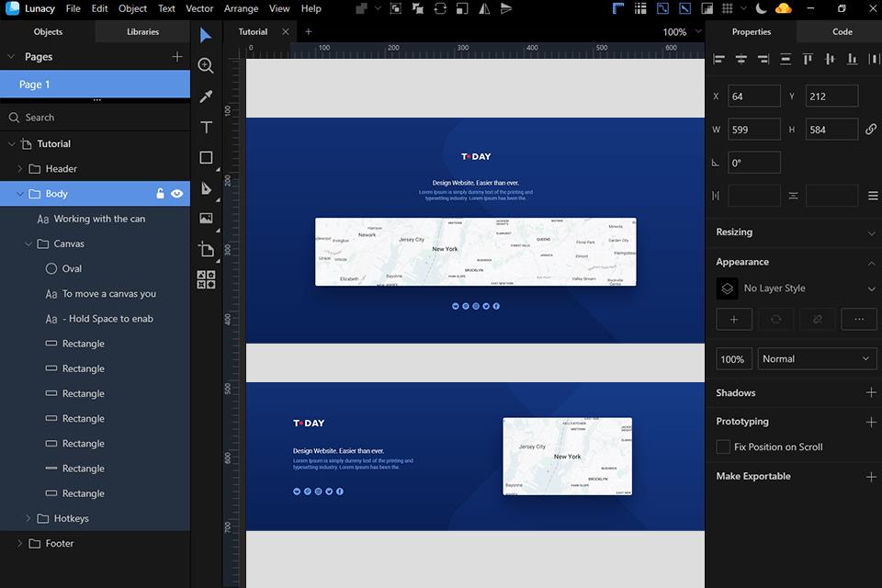Activate the Eyedropper tool

click(206, 96)
